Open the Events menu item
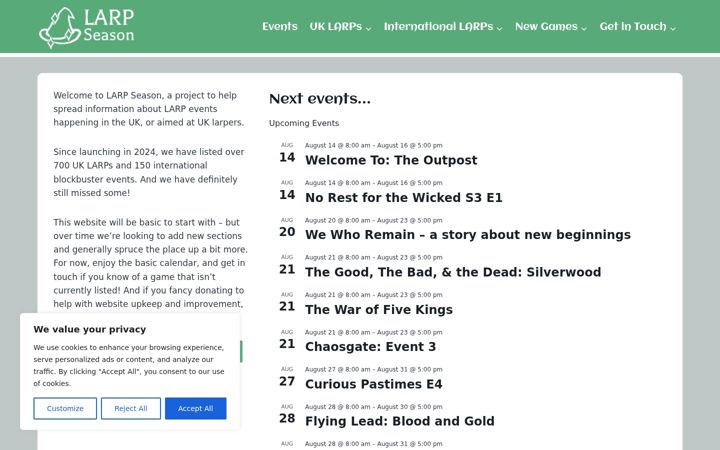Viewport: 720px width, 450px height. [x=280, y=27]
